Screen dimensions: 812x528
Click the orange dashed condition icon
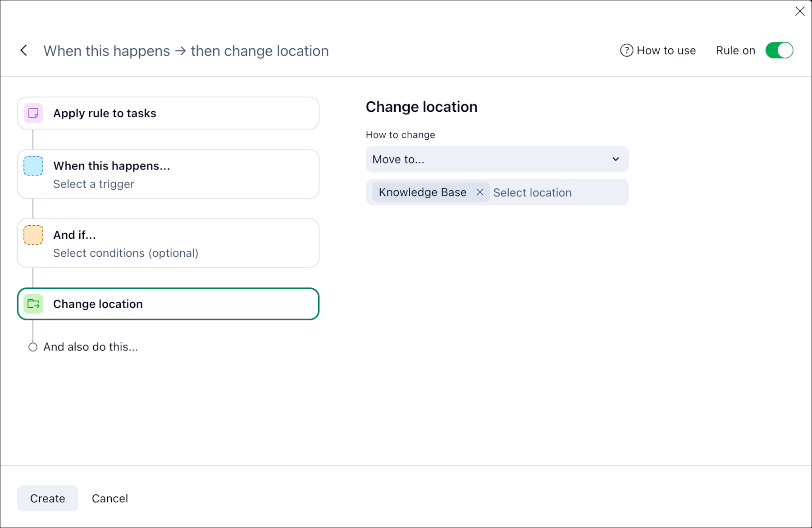click(x=33, y=235)
